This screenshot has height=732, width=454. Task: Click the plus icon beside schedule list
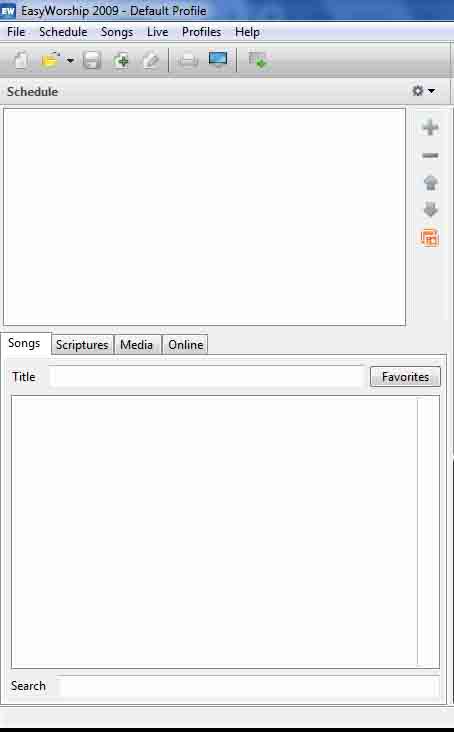tap(430, 127)
